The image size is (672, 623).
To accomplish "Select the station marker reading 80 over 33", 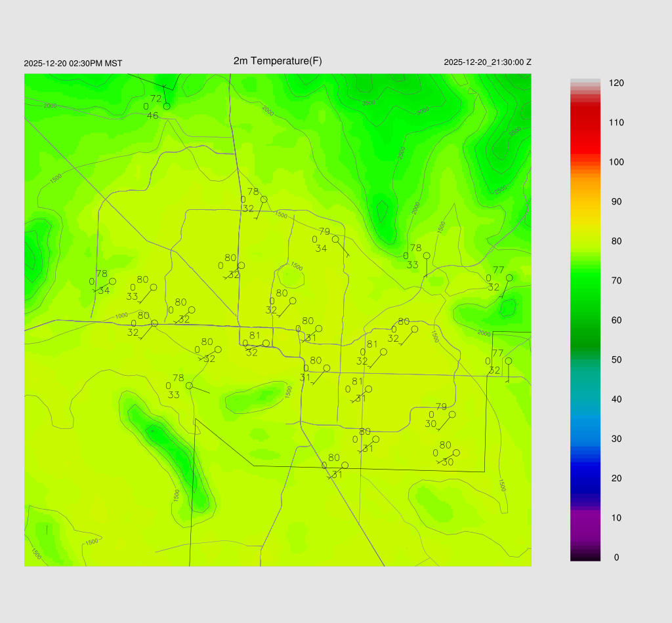I will point(154,287).
